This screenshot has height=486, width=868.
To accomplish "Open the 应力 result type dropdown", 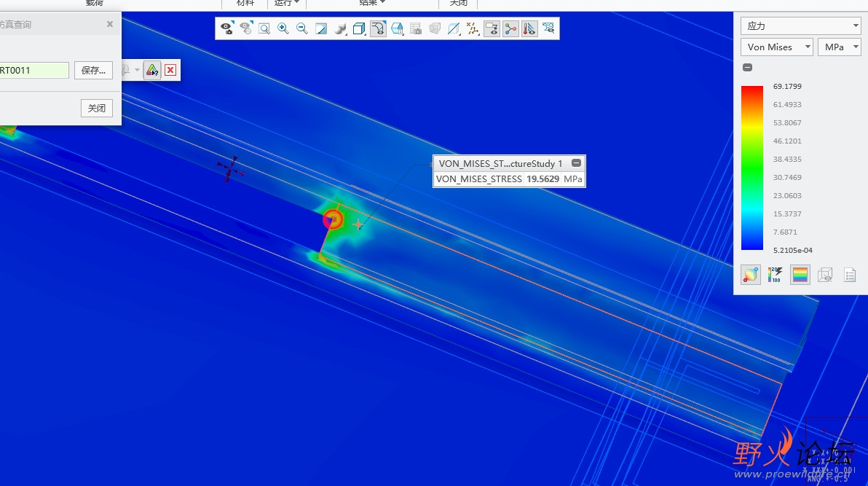I will click(801, 26).
